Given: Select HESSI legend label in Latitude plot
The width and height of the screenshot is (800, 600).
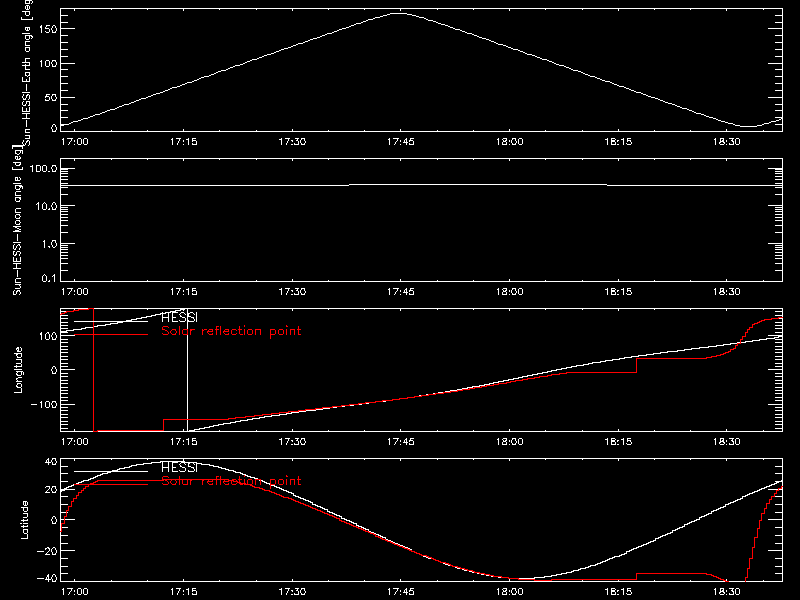Looking at the screenshot, I should point(179,467).
